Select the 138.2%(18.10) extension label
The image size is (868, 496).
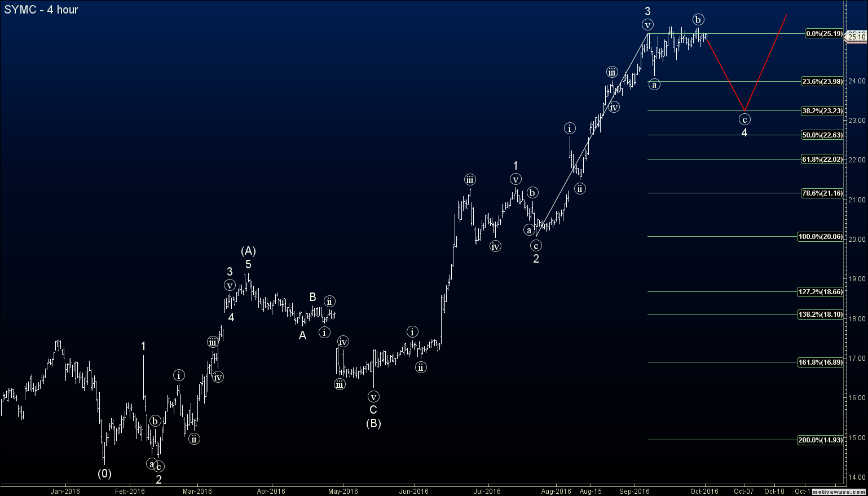[x=821, y=315]
